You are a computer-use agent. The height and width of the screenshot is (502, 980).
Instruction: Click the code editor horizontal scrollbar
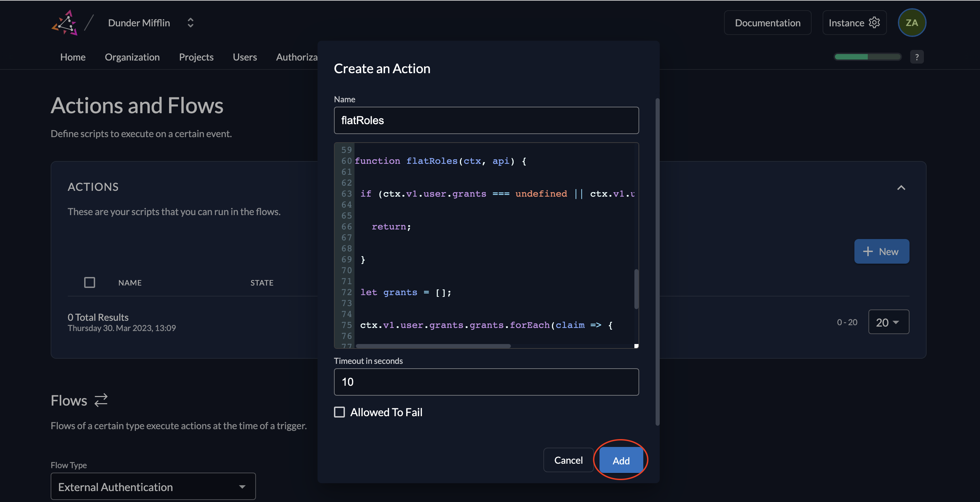click(433, 346)
